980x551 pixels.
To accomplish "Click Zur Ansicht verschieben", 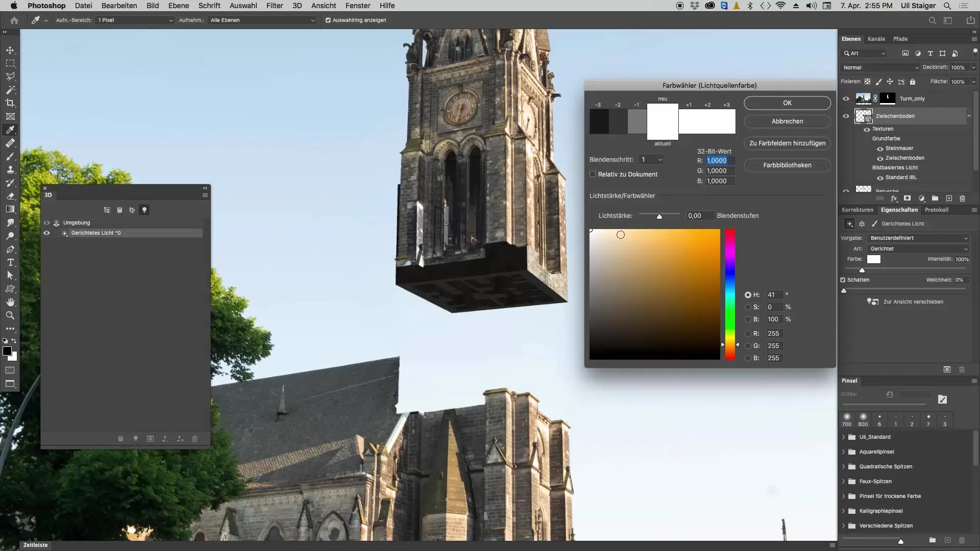I will tap(913, 302).
